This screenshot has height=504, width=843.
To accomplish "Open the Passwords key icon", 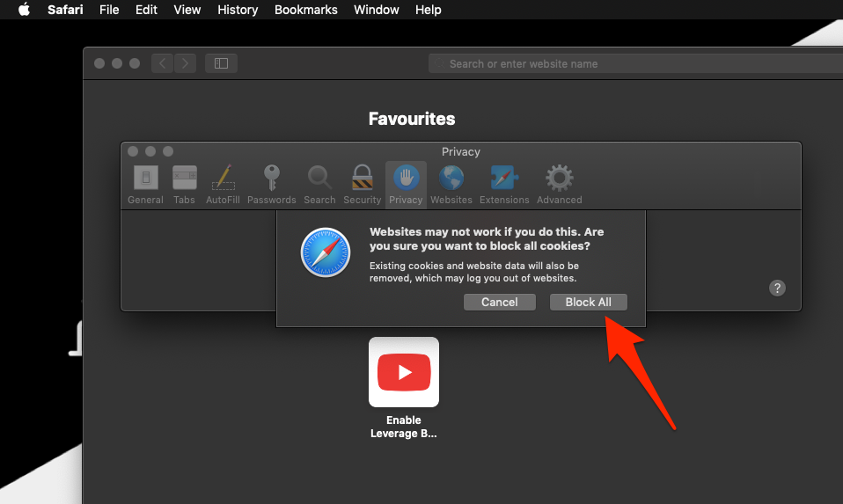I will click(271, 184).
